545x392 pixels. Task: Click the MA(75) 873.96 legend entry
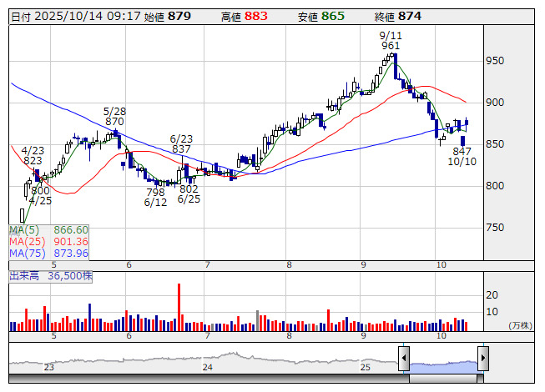pos(48,254)
